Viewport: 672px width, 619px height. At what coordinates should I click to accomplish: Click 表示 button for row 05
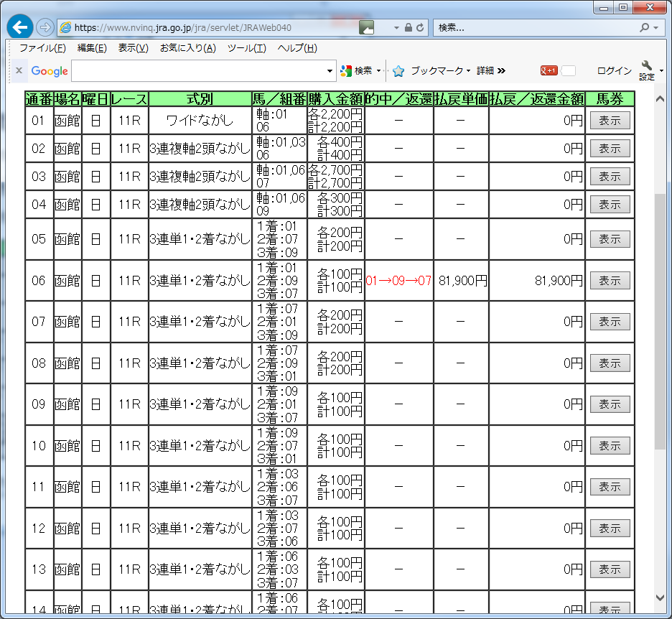point(610,239)
